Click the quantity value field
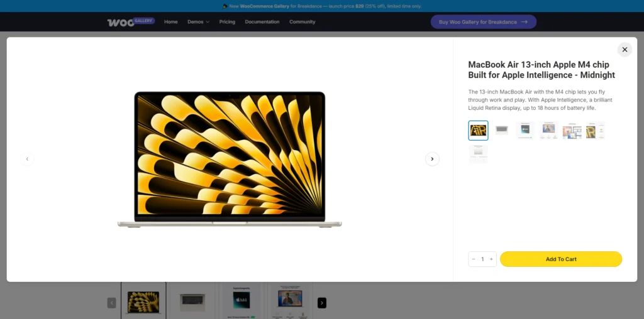This screenshot has height=319, width=644. pyautogui.click(x=482, y=259)
